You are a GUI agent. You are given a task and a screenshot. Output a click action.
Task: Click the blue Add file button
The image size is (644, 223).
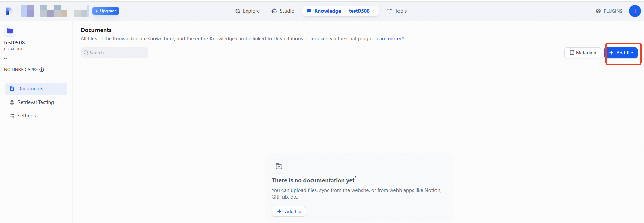coord(621,53)
